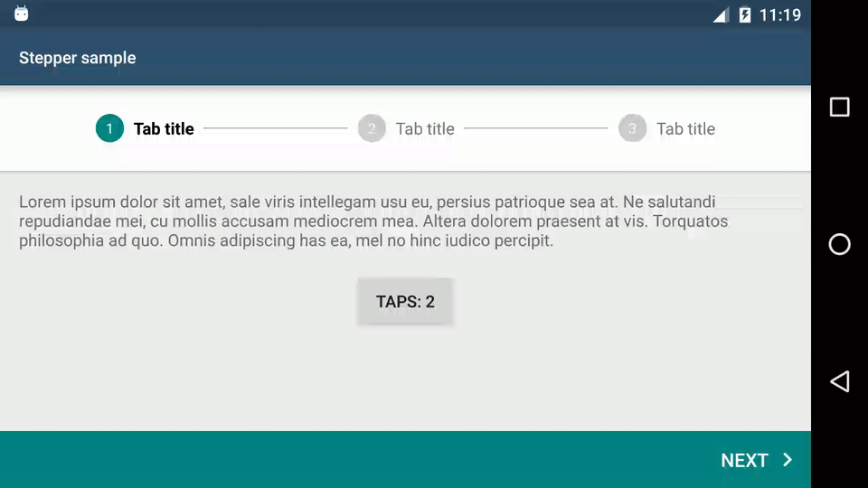The width and height of the screenshot is (868, 488).
Task: Tap the NEXT text label
Action: (744, 460)
